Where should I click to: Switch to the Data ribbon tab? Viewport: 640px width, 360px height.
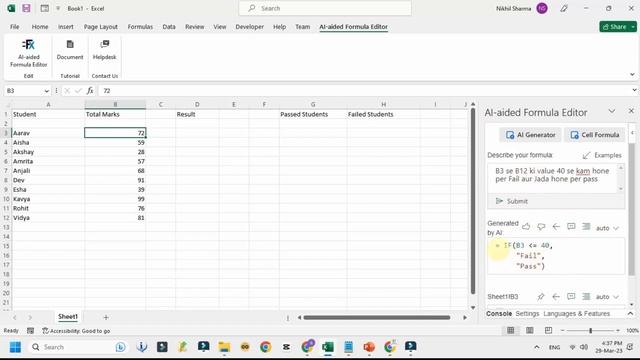click(169, 27)
